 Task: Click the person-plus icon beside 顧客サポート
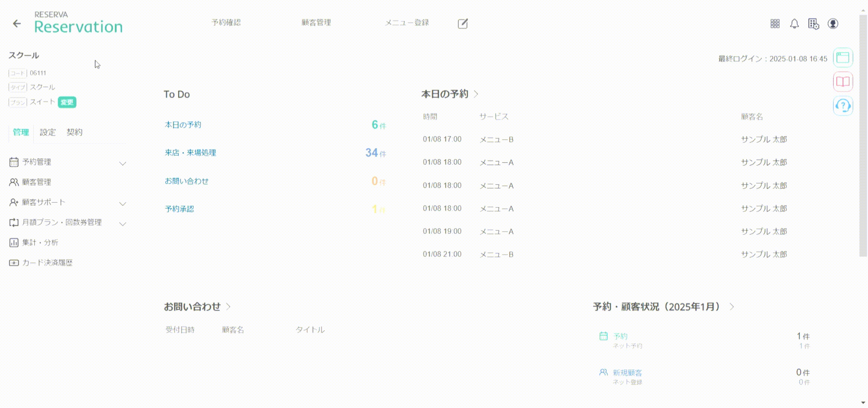tap(14, 202)
